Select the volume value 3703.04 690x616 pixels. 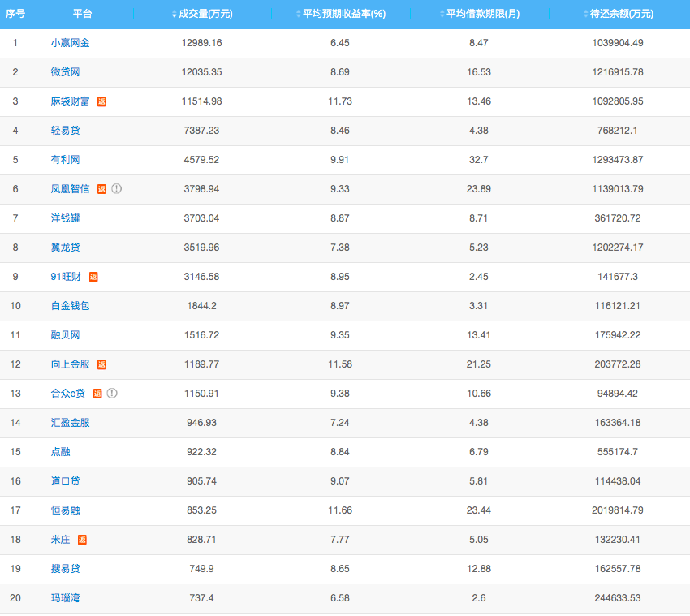pyautogui.click(x=201, y=218)
